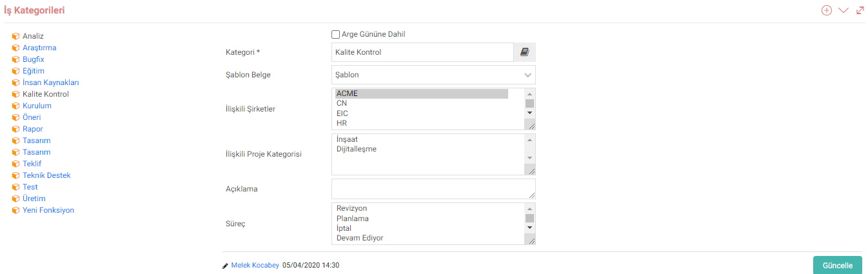This screenshot has width=868, height=274.
Task: Enable the Arge Gününe Dahil checkbox
Action: pyautogui.click(x=335, y=34)
